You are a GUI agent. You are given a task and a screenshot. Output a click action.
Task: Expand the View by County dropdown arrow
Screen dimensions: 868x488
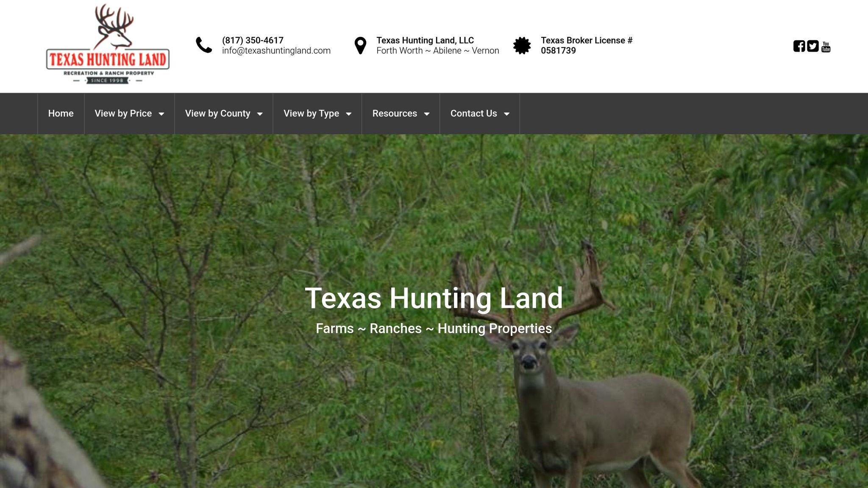point(260,114)
